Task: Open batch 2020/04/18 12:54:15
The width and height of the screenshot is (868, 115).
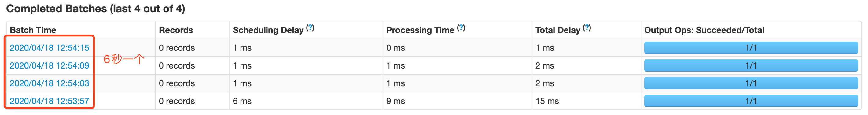Action: (49, 48)
